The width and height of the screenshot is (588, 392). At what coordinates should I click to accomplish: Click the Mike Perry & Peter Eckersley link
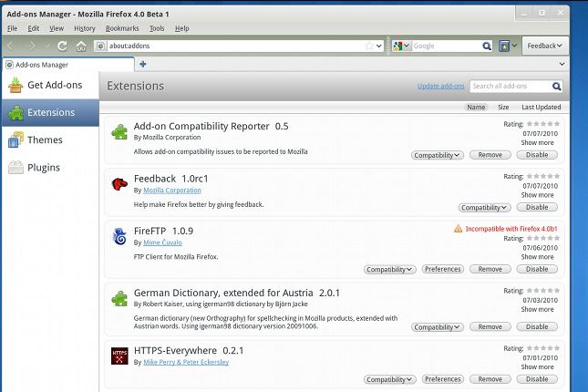(x=186, y=362)
